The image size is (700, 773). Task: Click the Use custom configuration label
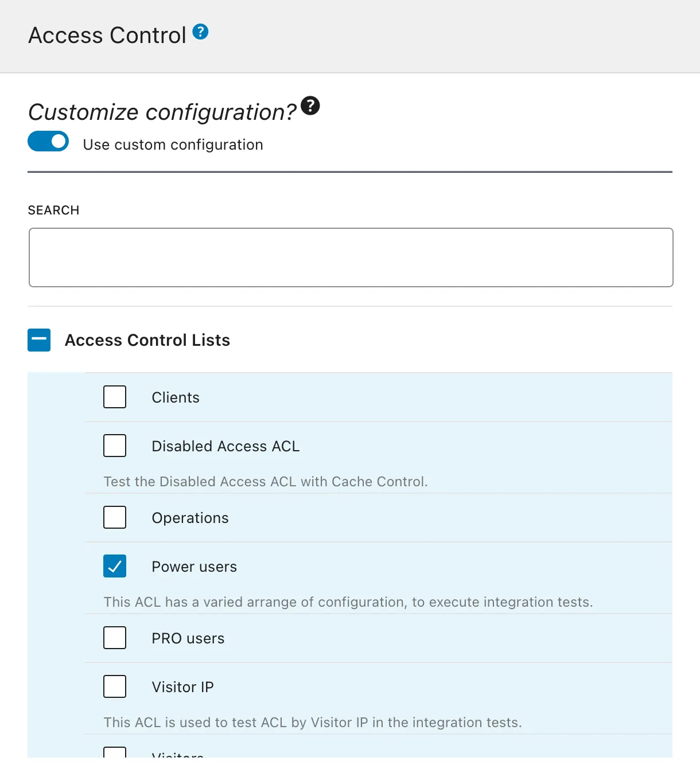pyautogui.click(x=173, y=145)
